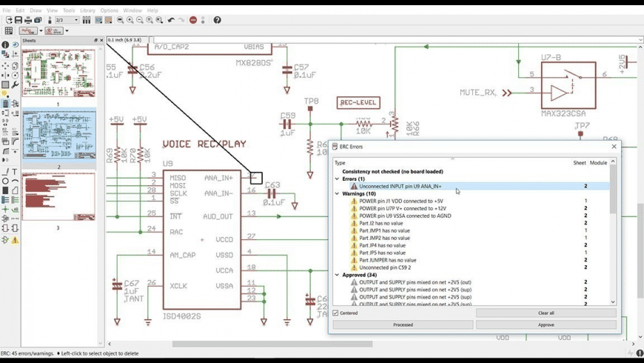
Task: Select the Polygon tool
Action: pos(16,190)
